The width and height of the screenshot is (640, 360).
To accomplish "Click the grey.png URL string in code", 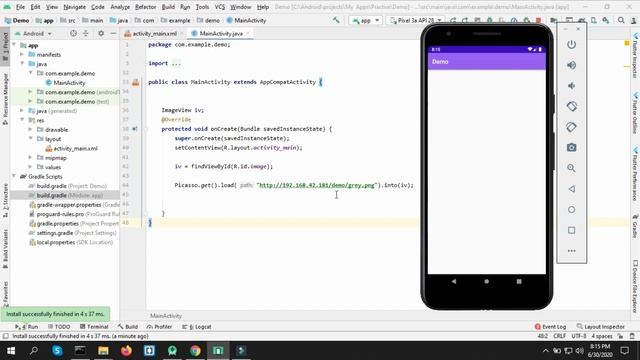I will (316, 185).
